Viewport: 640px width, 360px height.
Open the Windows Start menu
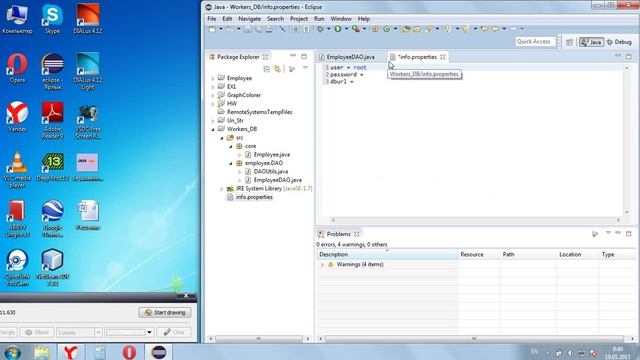pyautogui.click(x=12, y=352)
